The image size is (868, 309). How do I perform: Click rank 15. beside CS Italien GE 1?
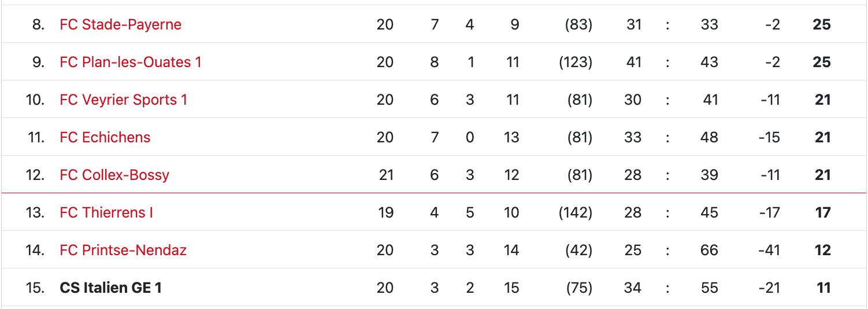pos(35,288)
